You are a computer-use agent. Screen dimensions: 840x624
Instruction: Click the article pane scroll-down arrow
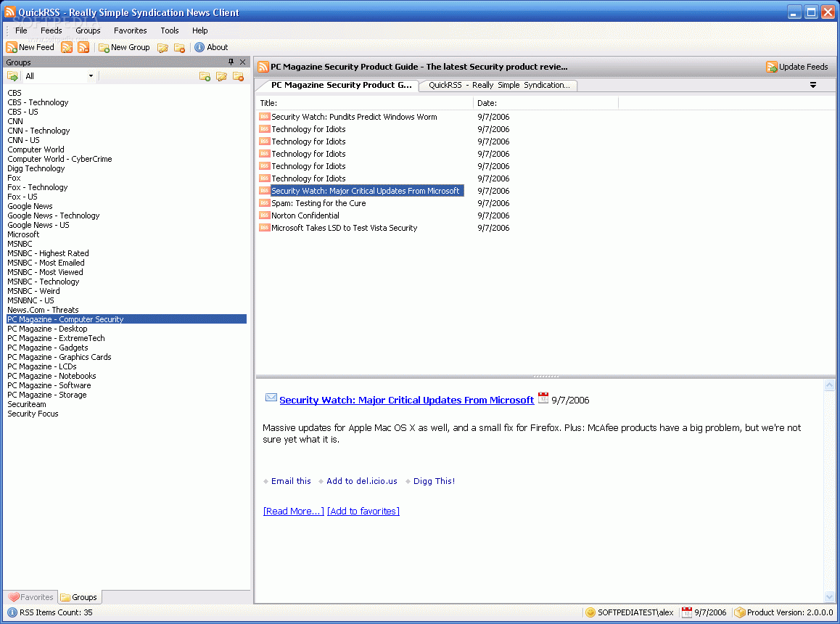tap(829, 596)
